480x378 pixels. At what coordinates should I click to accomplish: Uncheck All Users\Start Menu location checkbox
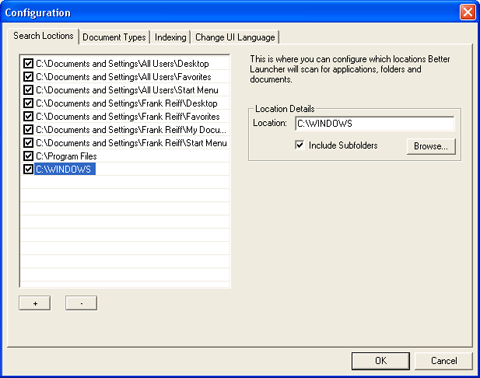28,90
